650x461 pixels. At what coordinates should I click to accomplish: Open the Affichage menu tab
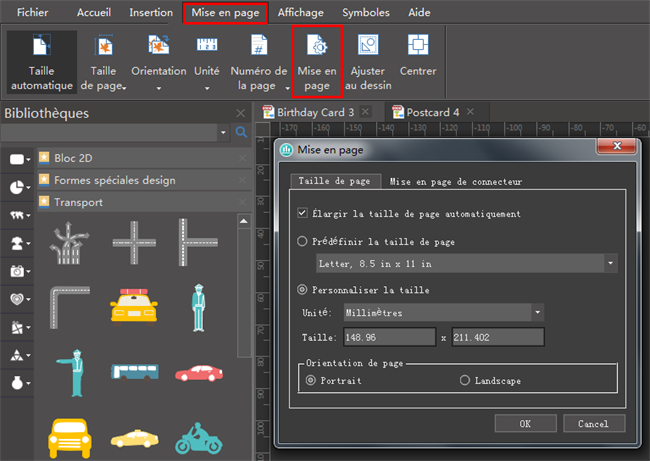[301, 13]
